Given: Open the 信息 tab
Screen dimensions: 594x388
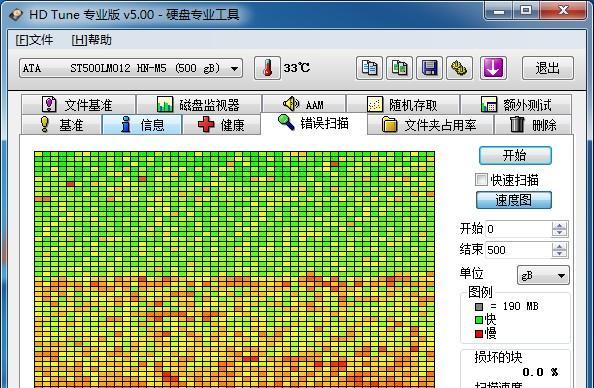Looking at the screenshot, I should (x=142, y=125).
